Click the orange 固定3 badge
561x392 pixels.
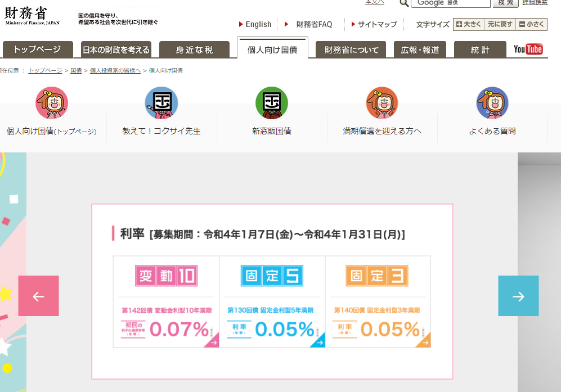click(x=377, y=276)
